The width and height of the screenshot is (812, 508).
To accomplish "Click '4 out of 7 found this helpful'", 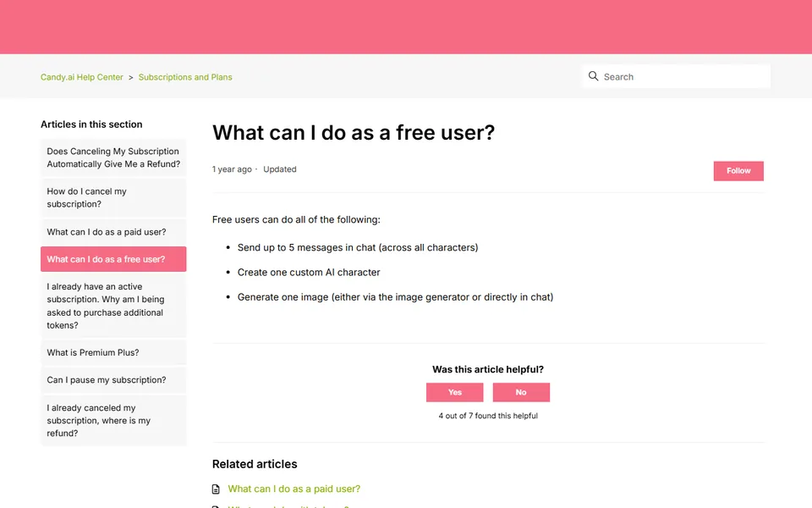I will coord(488,416).
